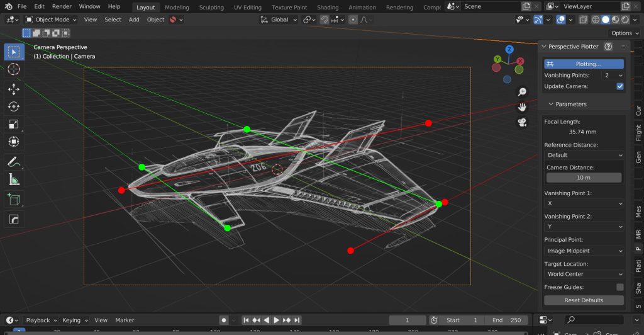
Task: Switch to the Modeling workspace tab
Action: click(177, 8)
